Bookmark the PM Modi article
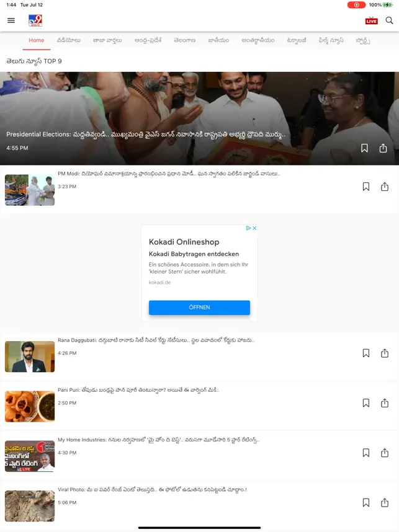 pos(366,187)
